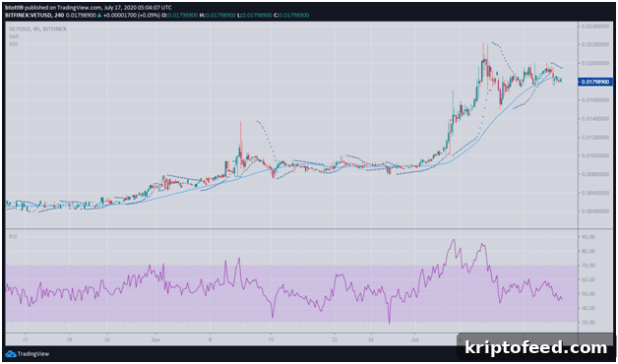Click the Jul label on the date axis
The width and height of the screenshot is (618, 364).
pyautogui.click(x=414, y=339)
